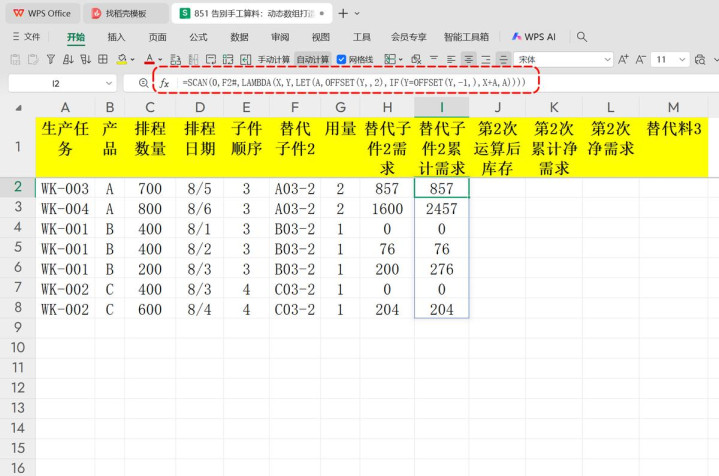Switch to the 插入 ribbon tab
The image size is (719, 476).
[x=116, y=37]
